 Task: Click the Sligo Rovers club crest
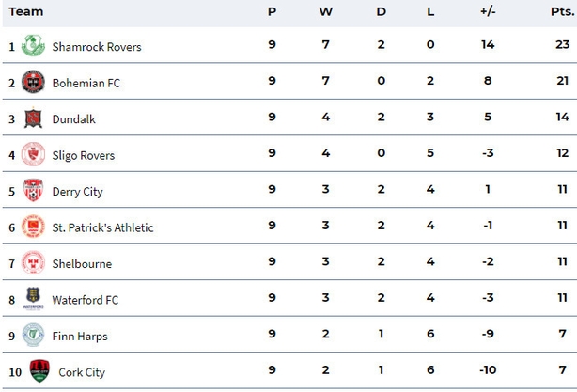tap(33, 154)
